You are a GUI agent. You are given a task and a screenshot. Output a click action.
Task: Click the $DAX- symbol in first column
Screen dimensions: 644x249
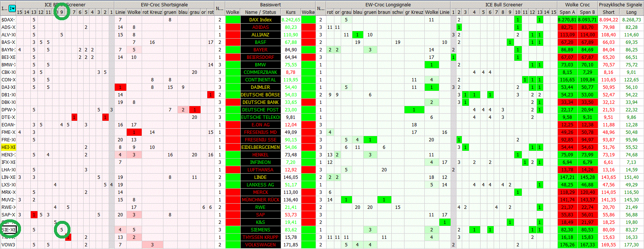coord(9,19)
